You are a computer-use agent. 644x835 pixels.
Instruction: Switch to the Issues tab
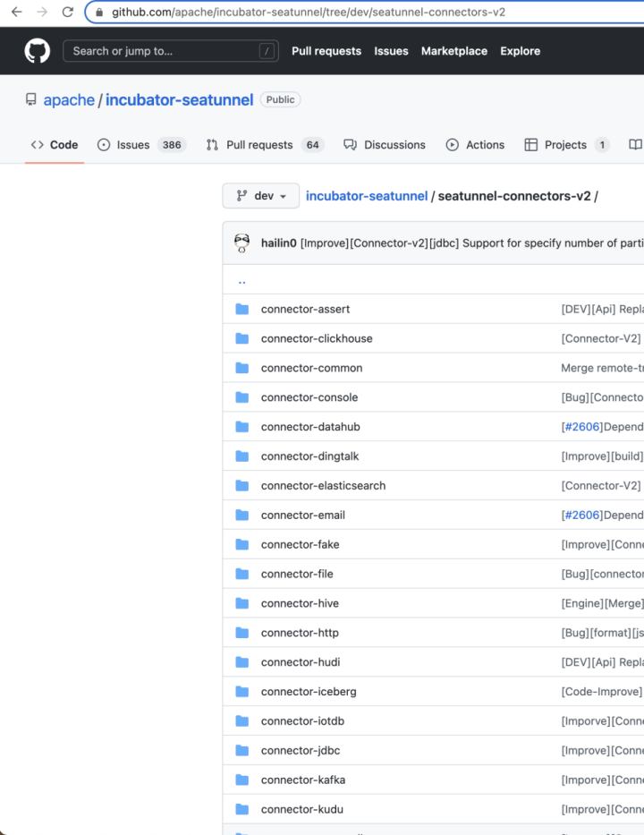132,145
